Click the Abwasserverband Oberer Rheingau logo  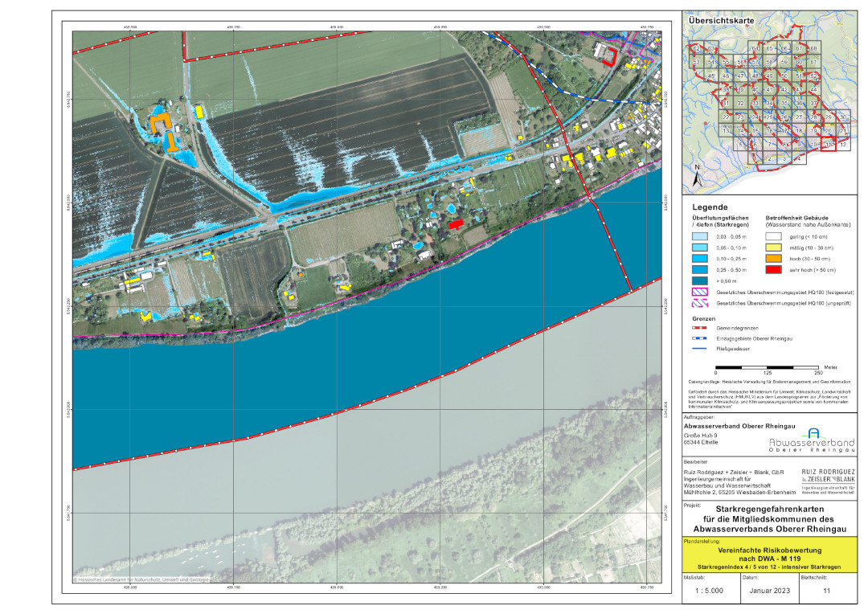811,440
